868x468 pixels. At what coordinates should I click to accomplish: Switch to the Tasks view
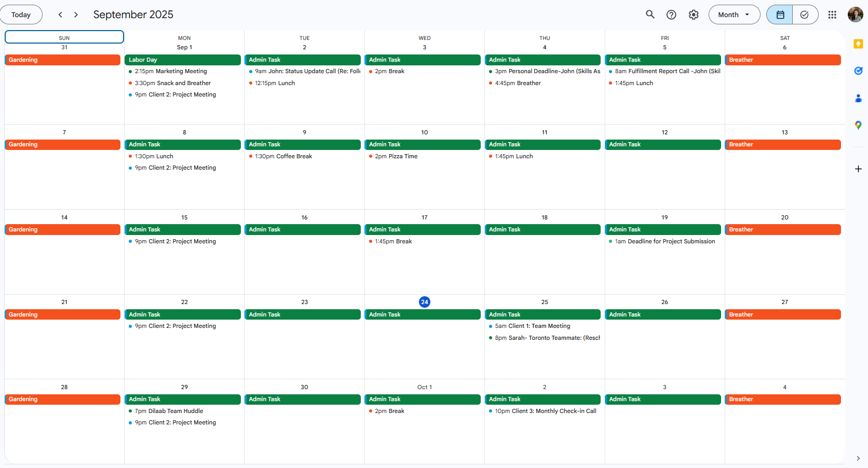point(805,15)
